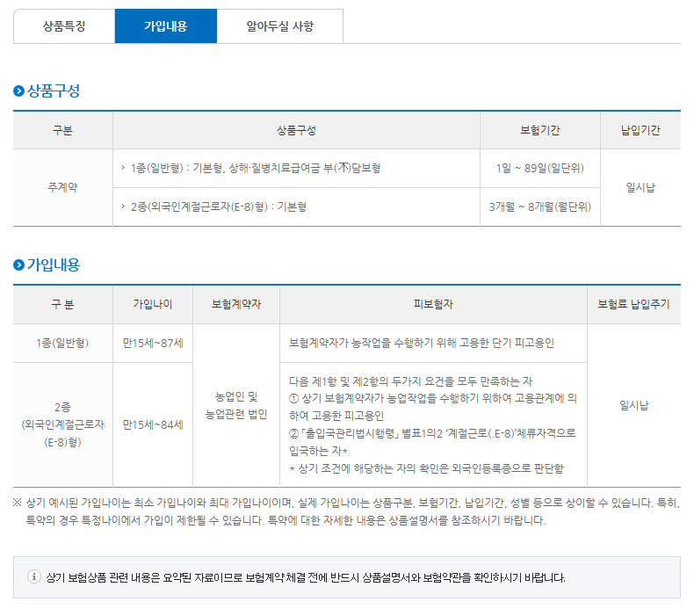Click 일시납 in the 보험료 납입주기 column
Screen dimensions: 694x616
point(633,406)
